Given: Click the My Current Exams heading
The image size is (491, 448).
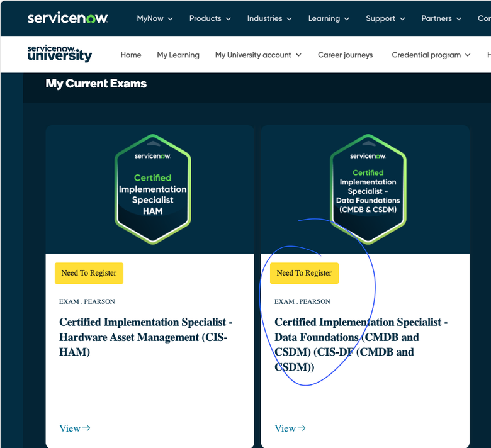Looking at the screenshot, I should tap(96, 84).
